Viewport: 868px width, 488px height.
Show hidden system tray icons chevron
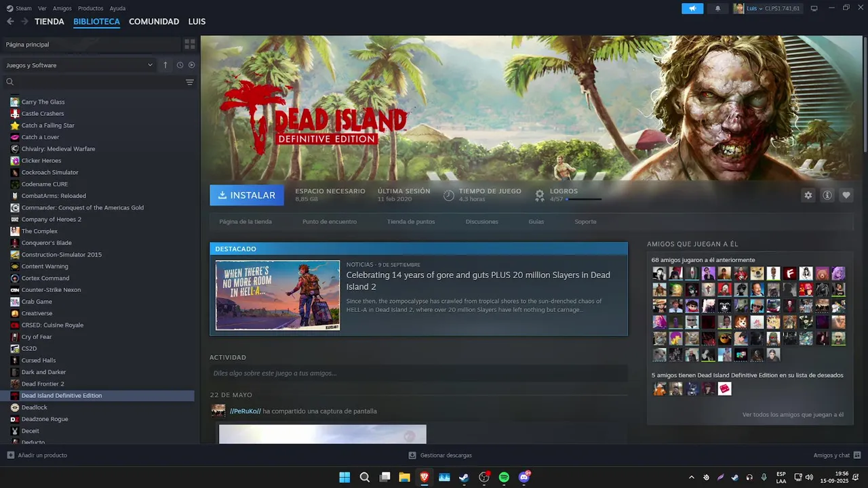[x=691, y=477]
